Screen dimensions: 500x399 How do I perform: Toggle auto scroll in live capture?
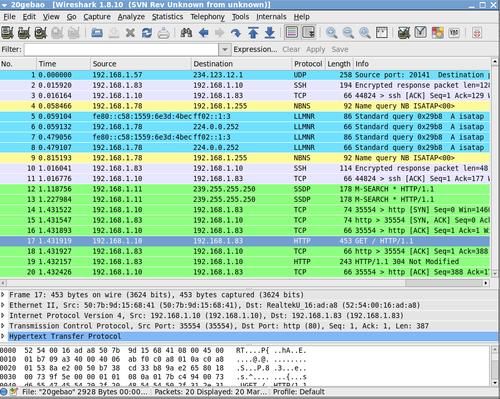(x=309, y=33)
